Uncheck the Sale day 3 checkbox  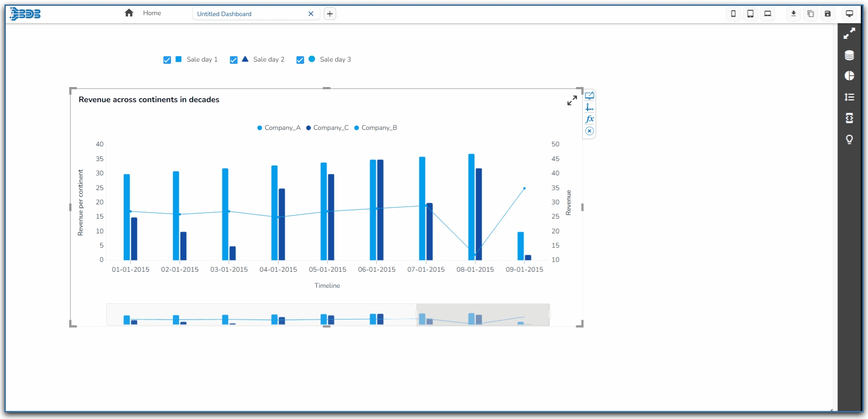(300, 60)
